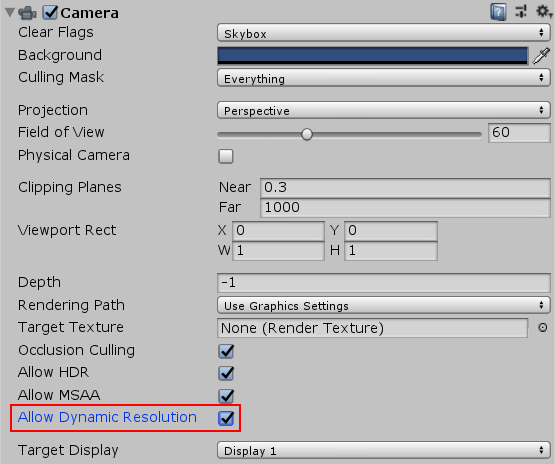The height and width of the screenshot is (464, 555).
Task: Uncheck Allow MSAA option
Action: pyautogui.click(x=226, y=396)
